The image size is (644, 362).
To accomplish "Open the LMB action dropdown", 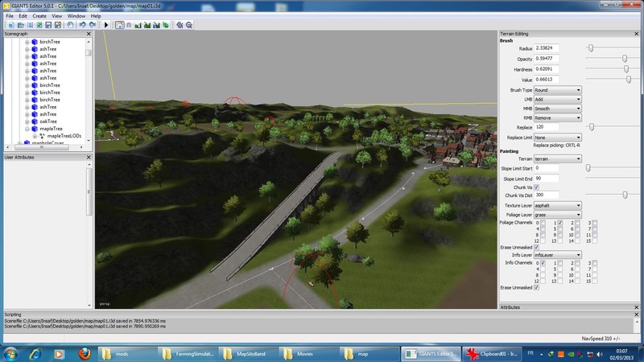I will coord(557,99).
